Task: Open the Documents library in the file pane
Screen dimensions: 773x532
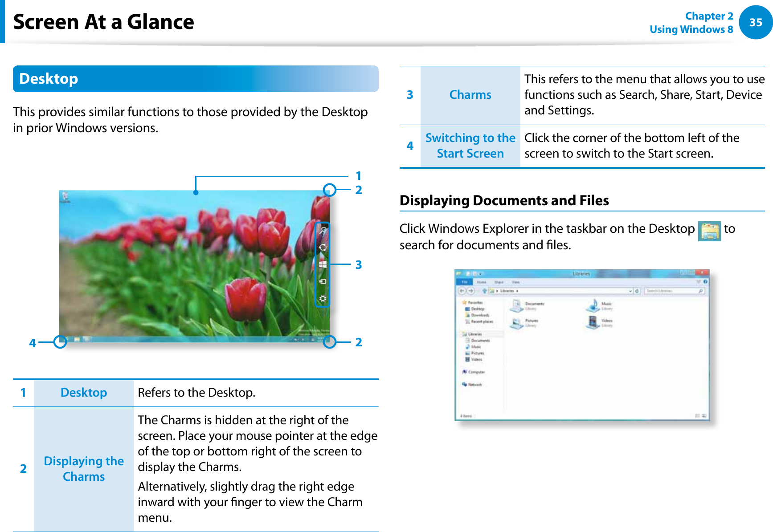Action: click(x=527, y=306)
